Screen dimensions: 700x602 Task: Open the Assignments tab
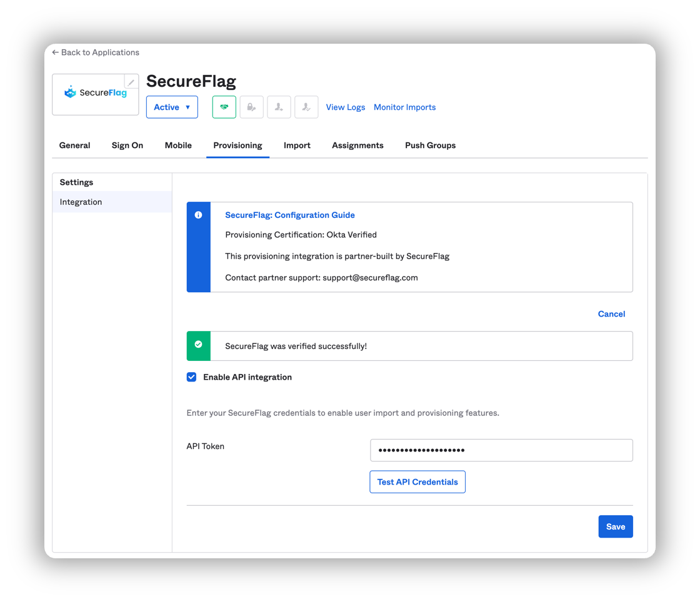tap(357, 146)
